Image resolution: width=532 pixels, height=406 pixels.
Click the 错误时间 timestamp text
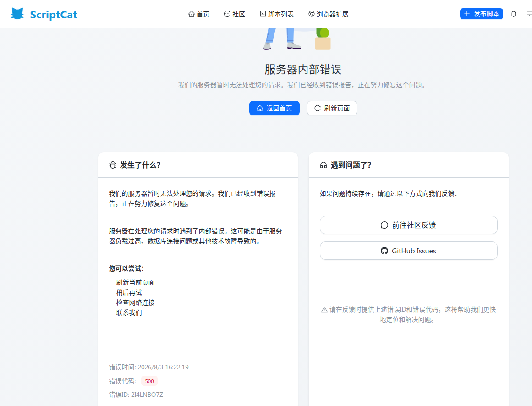(x=148, y=368)
